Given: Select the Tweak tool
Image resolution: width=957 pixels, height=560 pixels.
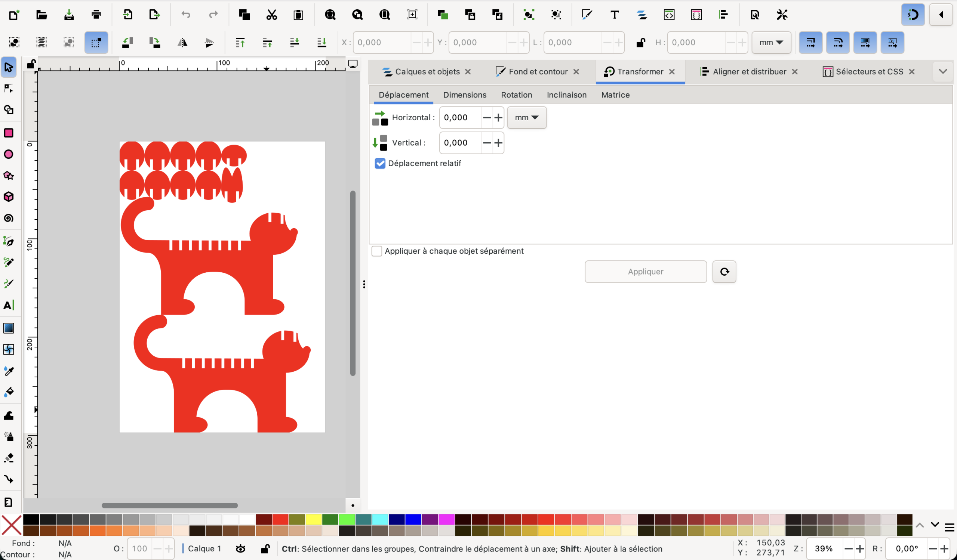Looking at the screenshot, I should (8, 416).
